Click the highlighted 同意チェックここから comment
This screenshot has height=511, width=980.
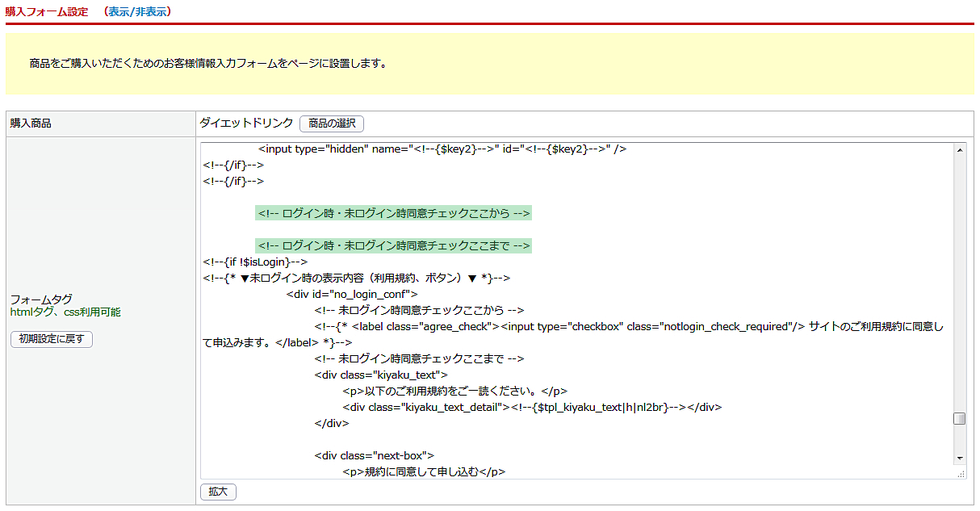click(x=393, y=214)
